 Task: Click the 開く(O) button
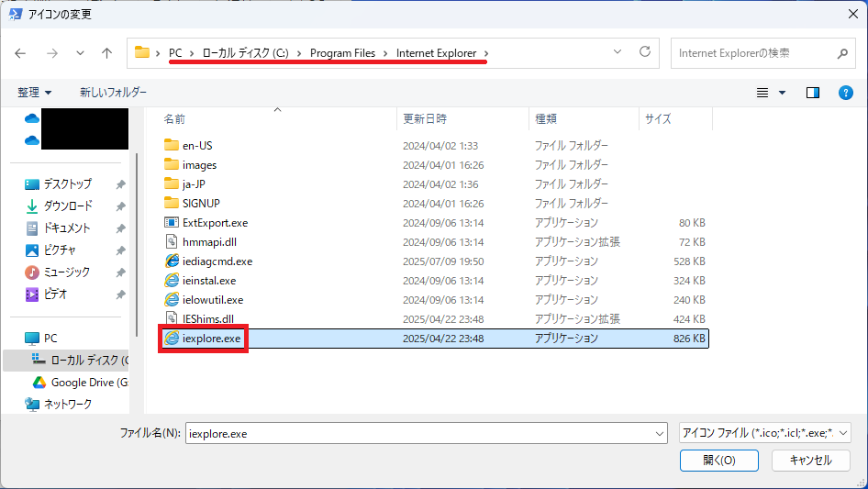click(719, 461)
